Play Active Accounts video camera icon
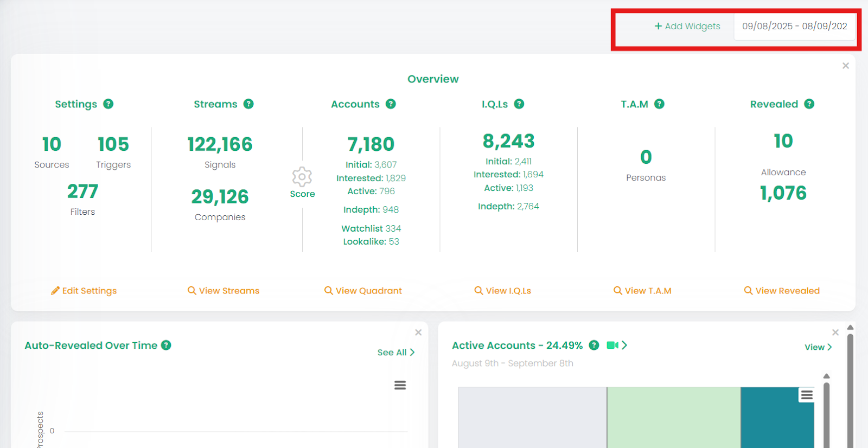Screen dimensions: 868x448 [x=612, y=345]
